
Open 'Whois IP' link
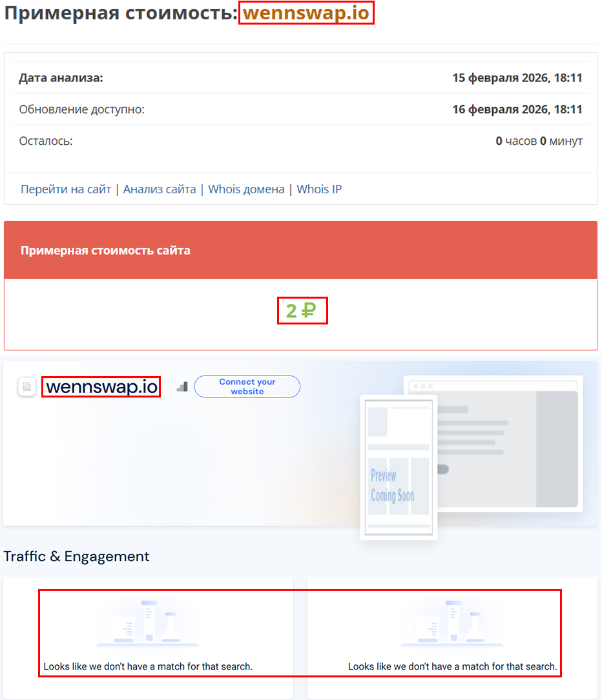click(x=319, y=189)
